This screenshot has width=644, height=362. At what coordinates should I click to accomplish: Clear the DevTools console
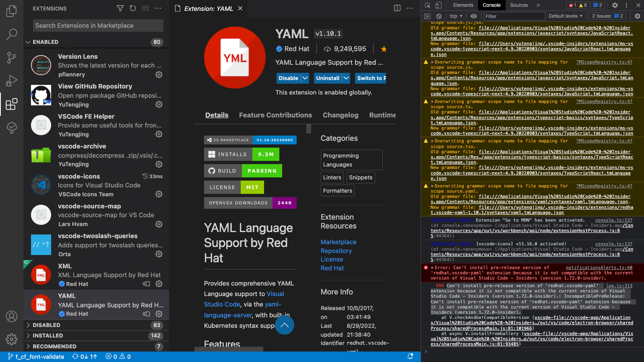[x=439, y=16]
